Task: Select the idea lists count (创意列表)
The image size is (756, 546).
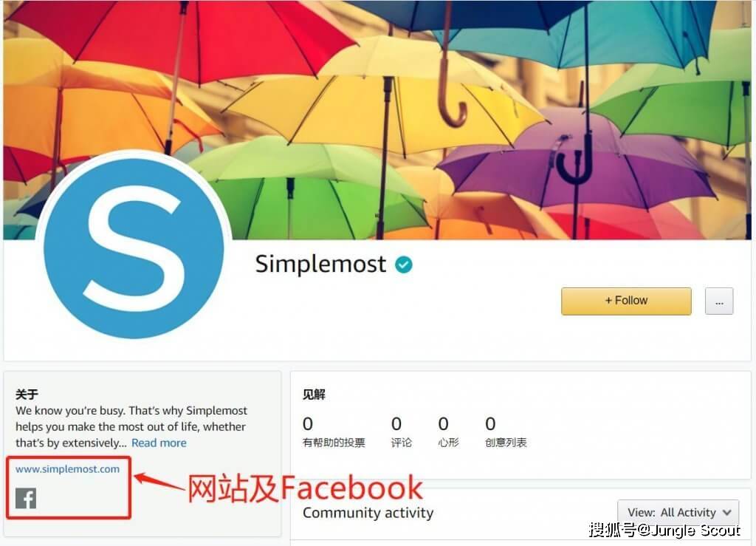Action: 506,431
